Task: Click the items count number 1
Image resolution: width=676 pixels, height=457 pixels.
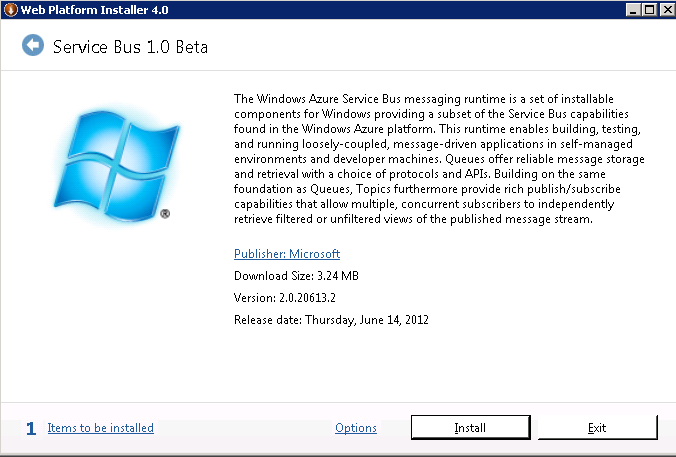Action: coord(31,428)
